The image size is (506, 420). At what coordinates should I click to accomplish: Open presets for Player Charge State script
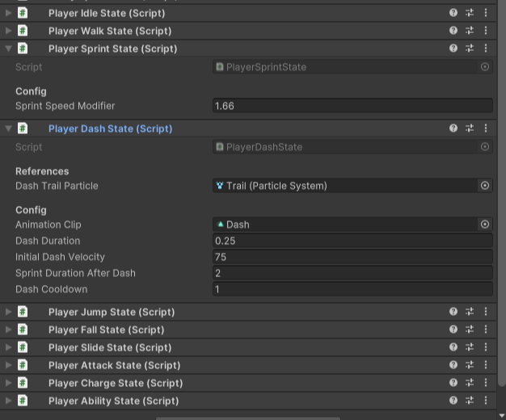469,382
